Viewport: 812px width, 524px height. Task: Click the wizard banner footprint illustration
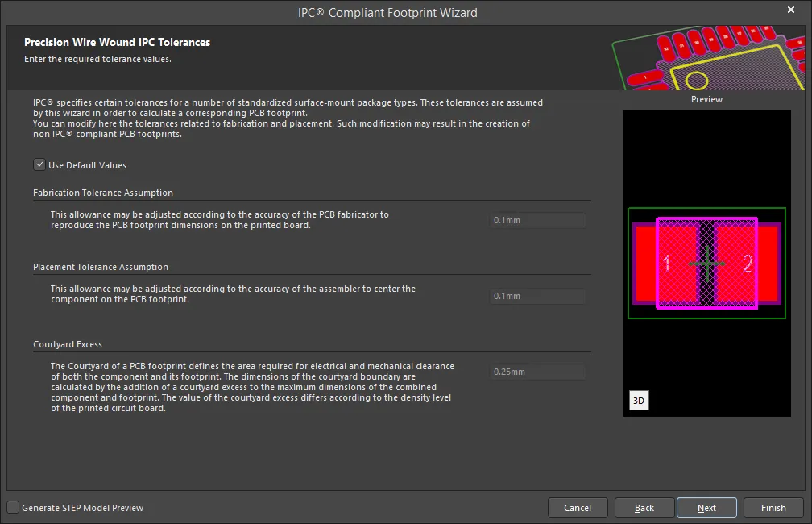pos(708,58)
